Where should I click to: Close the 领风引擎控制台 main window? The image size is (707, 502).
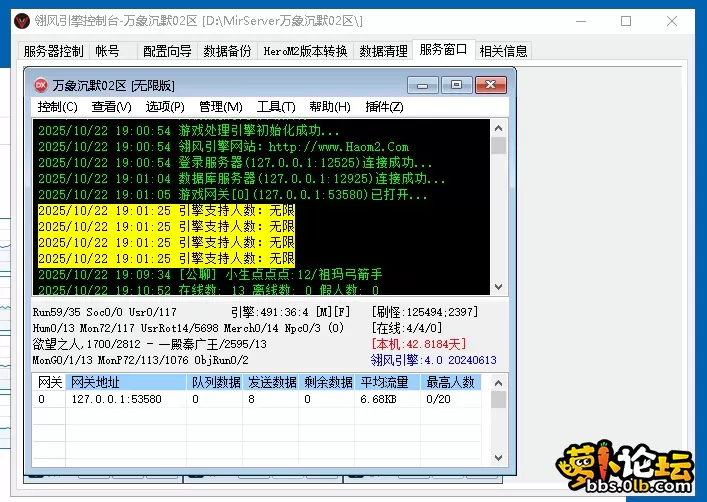click(x=672, y=21)
